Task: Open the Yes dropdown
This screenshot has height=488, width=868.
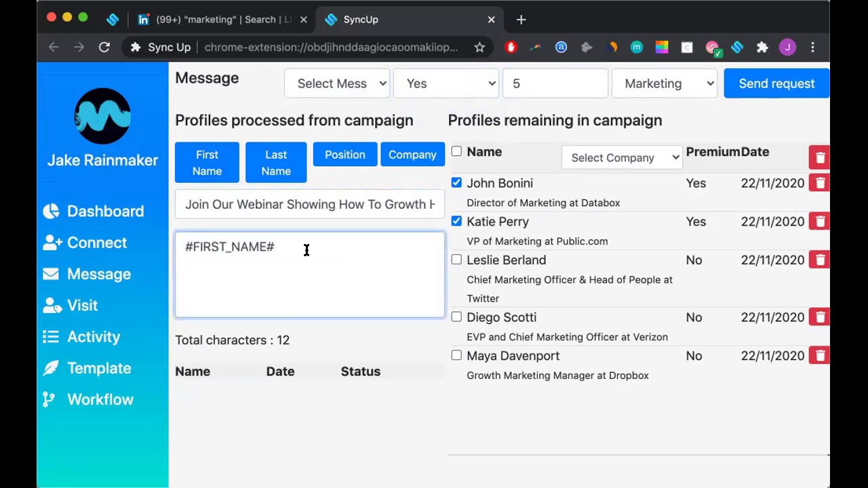Action: click(446, 83)
